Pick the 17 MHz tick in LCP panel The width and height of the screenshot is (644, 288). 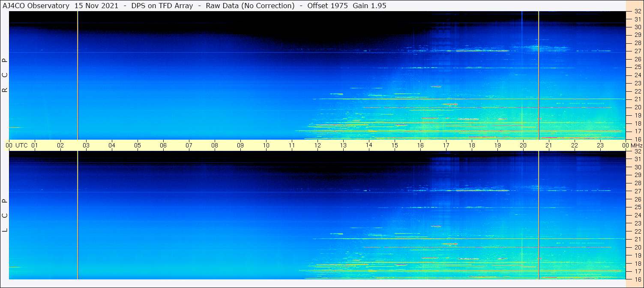click(638, 271)
